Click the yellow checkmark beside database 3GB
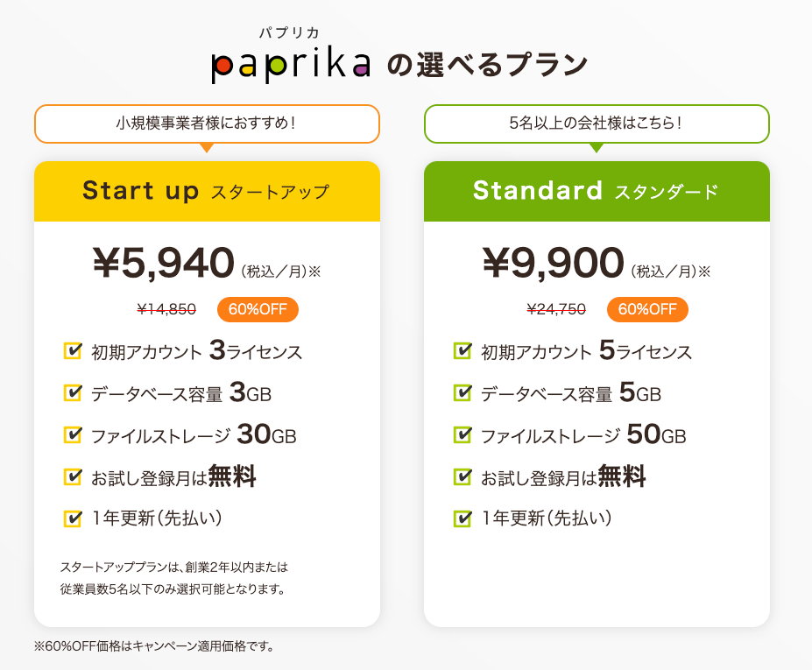The height and width of the screenshot is (670, 812). coord(73,392)
